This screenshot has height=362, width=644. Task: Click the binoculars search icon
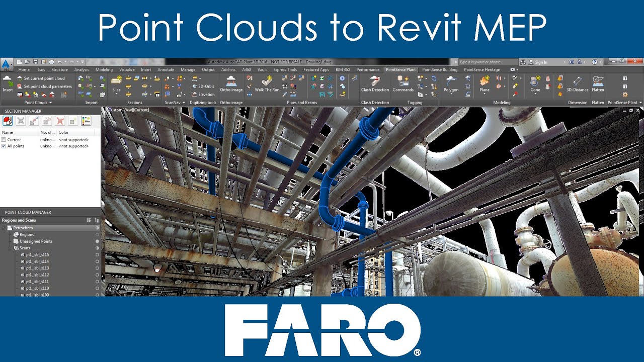523,62
